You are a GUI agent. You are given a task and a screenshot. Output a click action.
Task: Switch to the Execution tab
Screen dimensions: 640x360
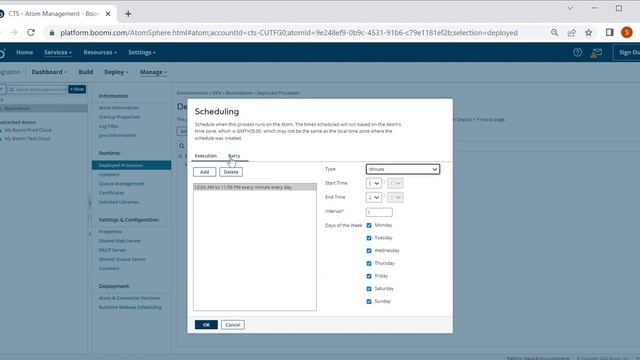pos(206,156)
